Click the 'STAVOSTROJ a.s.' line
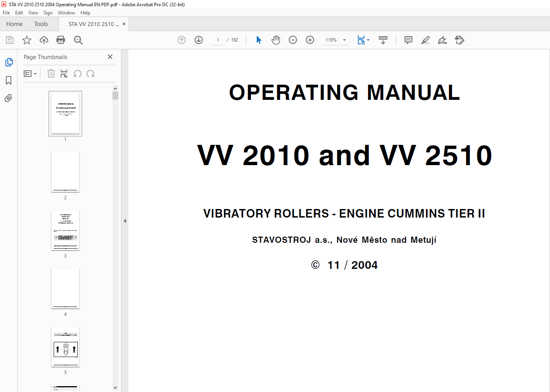The image size is (550, 392). (x=344, y=240)
